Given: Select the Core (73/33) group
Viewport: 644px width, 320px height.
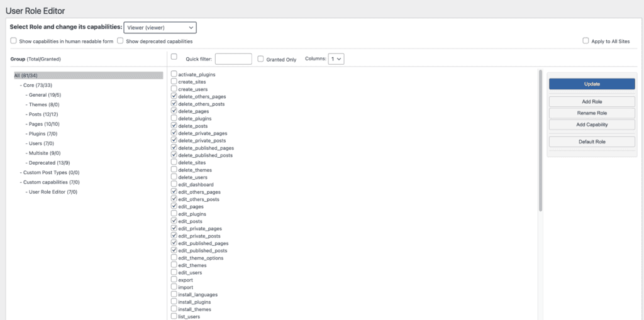Looking at the screenshot, I should (38, 85).
